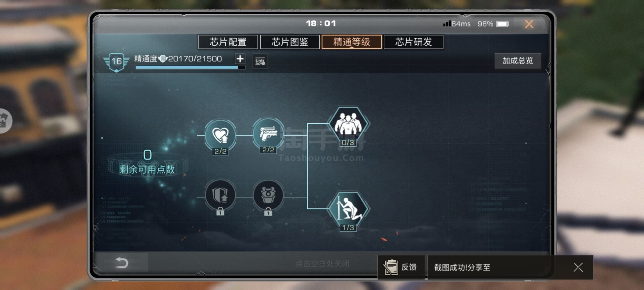644x290 pixels.
Task: Tap the locked body armor node
Action: 268,195
